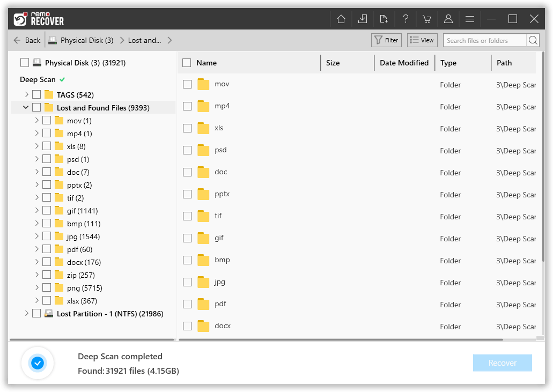The height and width of the screenshot is (392, 553).
Task: Expand the TAGS tree node
Action: [x=26, y=94]
